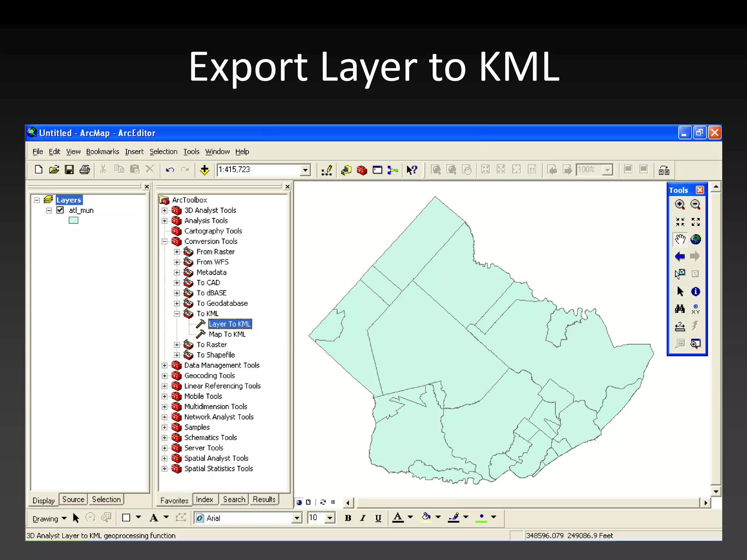Open the Drawing menu dropdown
The height and width of the screenshot is (560, 747).
[49, 518]
